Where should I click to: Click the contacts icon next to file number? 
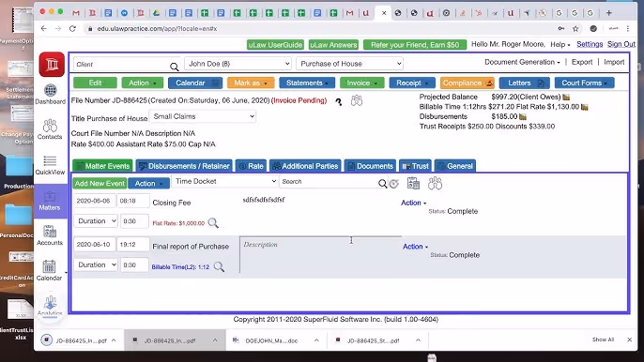tap(357, 100)
